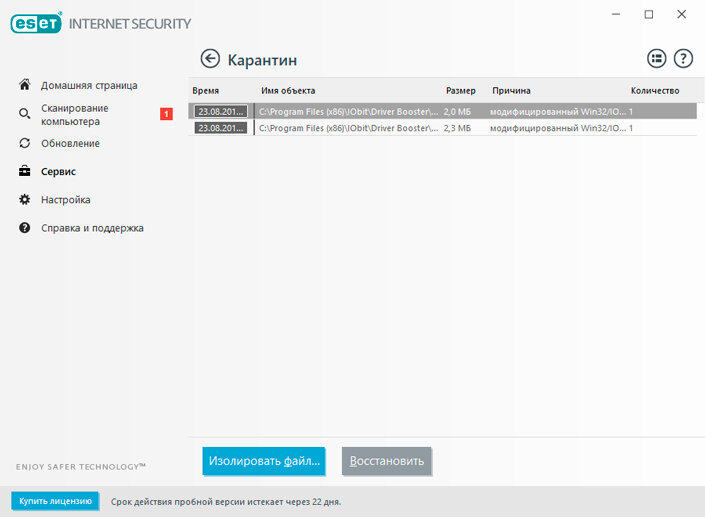
Task: Sort by Количество column header
Action: point(655,90)
